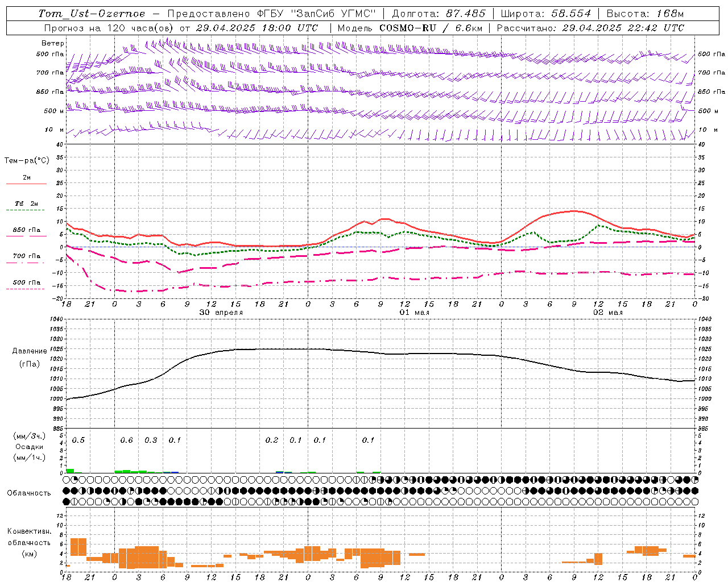The width and height of the screenshot is (728, 582).
Task: Select the forecast start 29.04.2025 18:00 UTC
Action: click(257, 28)
